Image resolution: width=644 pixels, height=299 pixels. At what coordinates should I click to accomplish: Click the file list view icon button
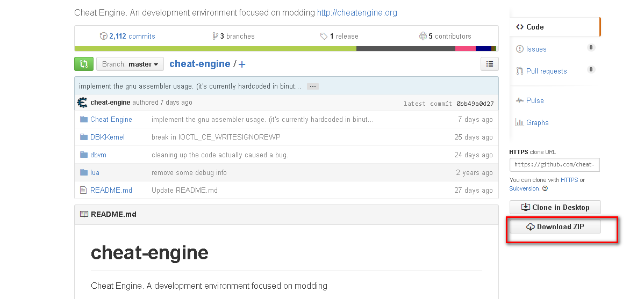(x=489, y=64)
